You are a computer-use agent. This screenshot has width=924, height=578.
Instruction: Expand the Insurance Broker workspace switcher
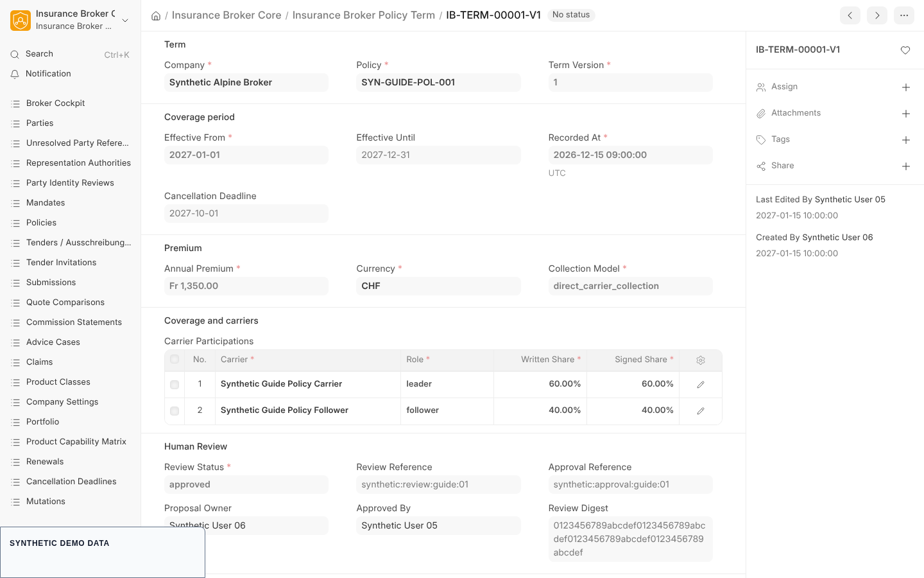pos(125,21)
